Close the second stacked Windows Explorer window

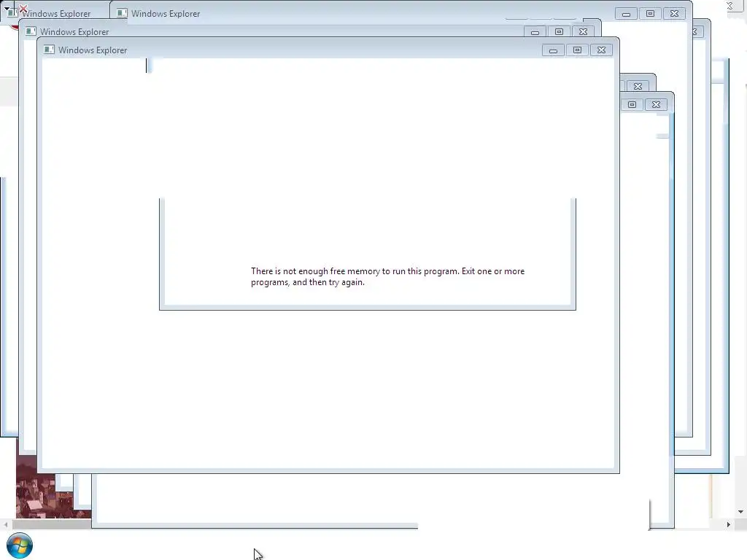click(583, 32)
